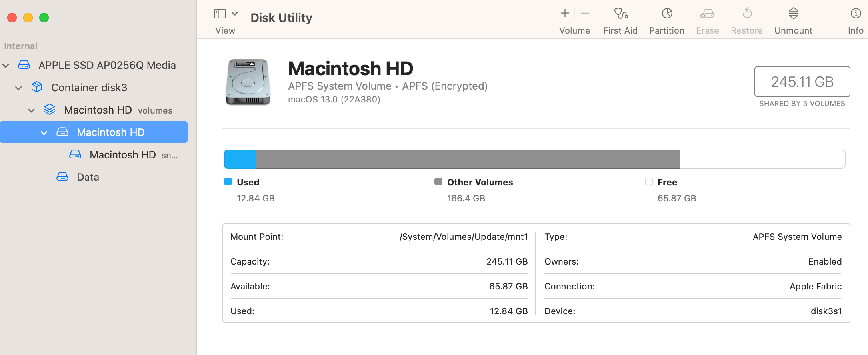Screen dimensions: 868x355
Task: Click the Internal section header
Action: 20,46
